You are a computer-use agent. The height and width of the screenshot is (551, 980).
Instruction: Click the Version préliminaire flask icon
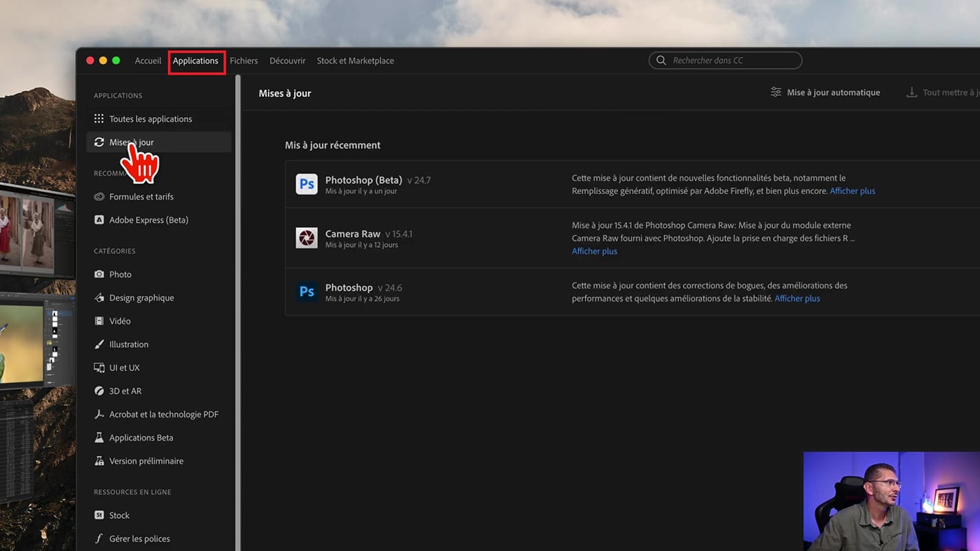(99, 461)
